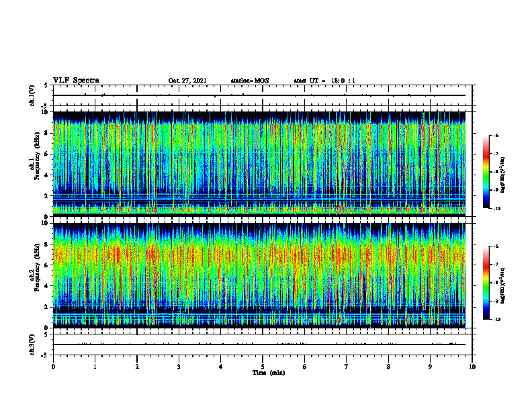Viewport: 532px width, 411px height.
Task: Click the ch.1 voltage waveform trace
Action: click(x=259, y=95)
